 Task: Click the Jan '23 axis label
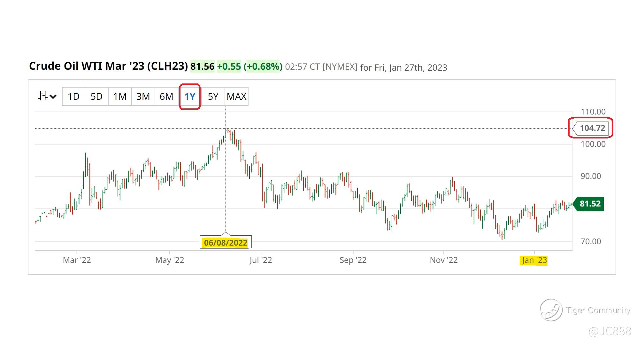(x=534, y=260)
